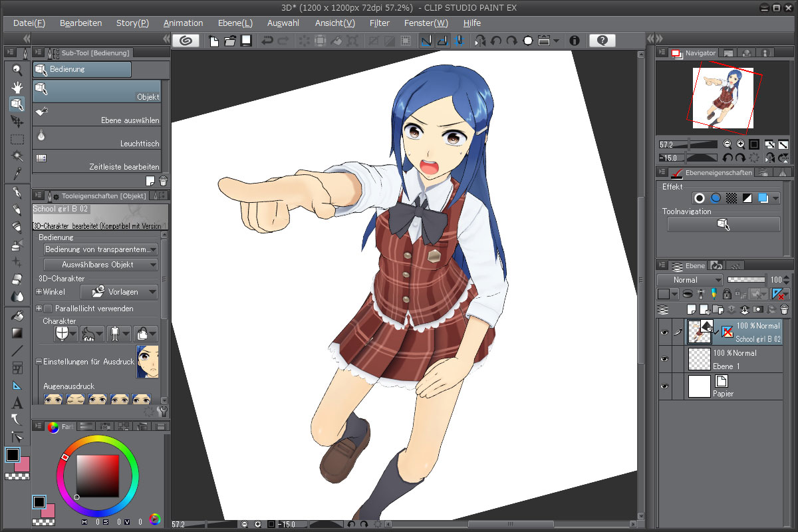
Task: Open Clip Studio via the spiral icon
Action: 187,41
